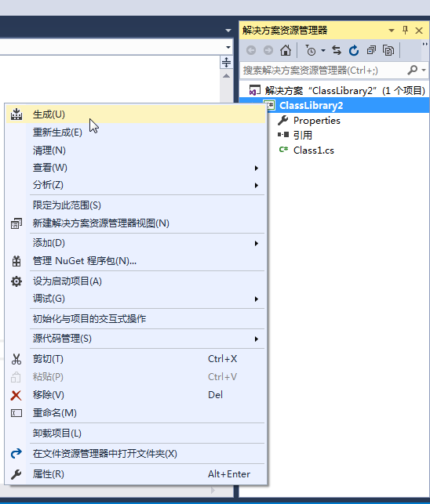Click the pending changes clock filter icon
430x504 pixels.
coord(311,50)
